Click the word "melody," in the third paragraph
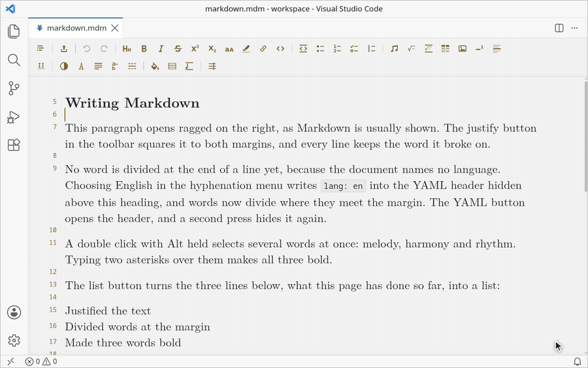Screen dimensions: 588x368 [382, 244]
